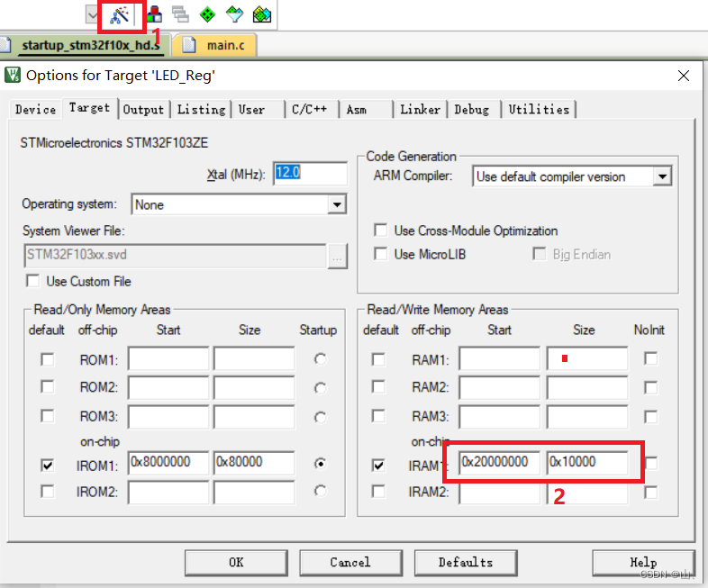Check the ROM2 default checkbox
Viewport: 708px width, 588px height.
48,387
